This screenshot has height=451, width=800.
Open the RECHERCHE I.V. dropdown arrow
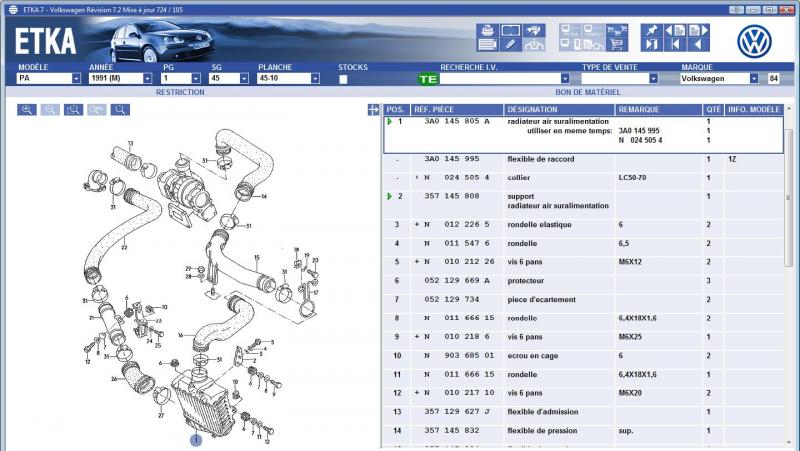[565, 79]
